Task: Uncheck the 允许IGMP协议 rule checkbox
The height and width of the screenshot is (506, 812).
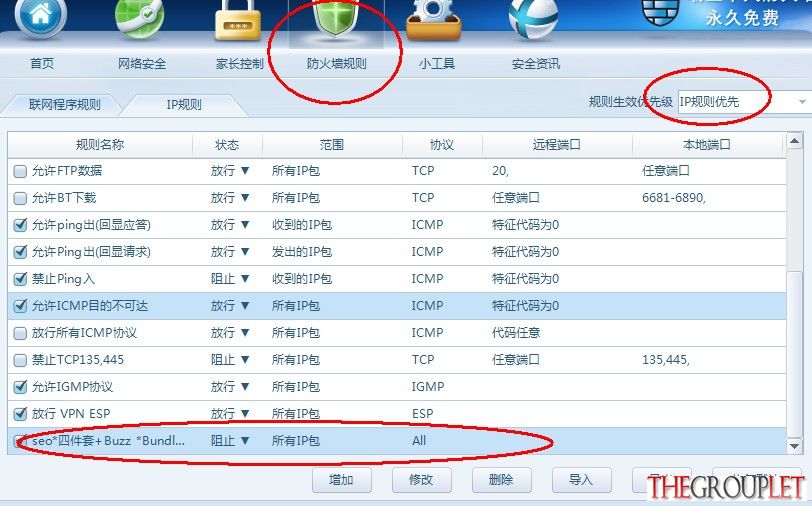Action: (20, 387)
